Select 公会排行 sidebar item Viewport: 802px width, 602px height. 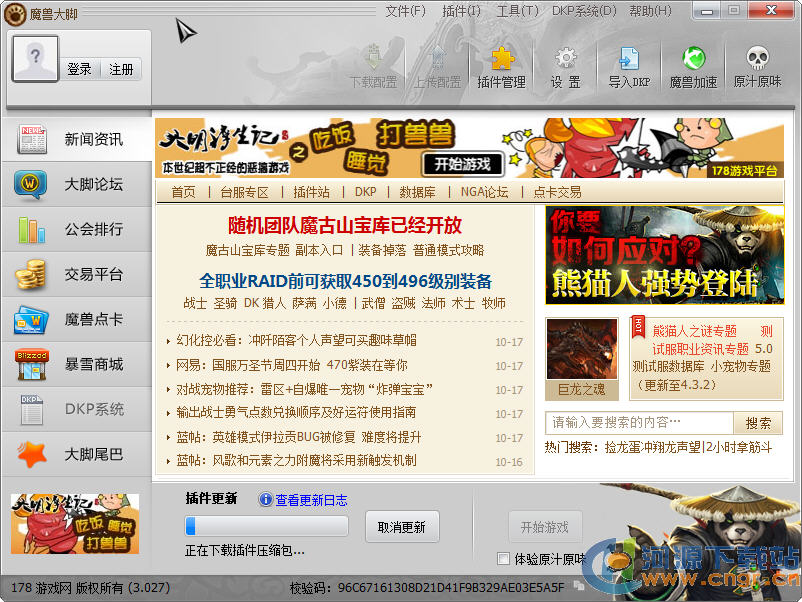[77, 230]
